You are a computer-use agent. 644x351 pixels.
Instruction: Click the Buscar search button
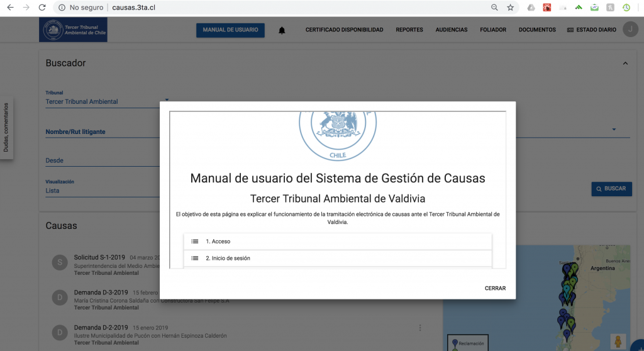point(611,189)
